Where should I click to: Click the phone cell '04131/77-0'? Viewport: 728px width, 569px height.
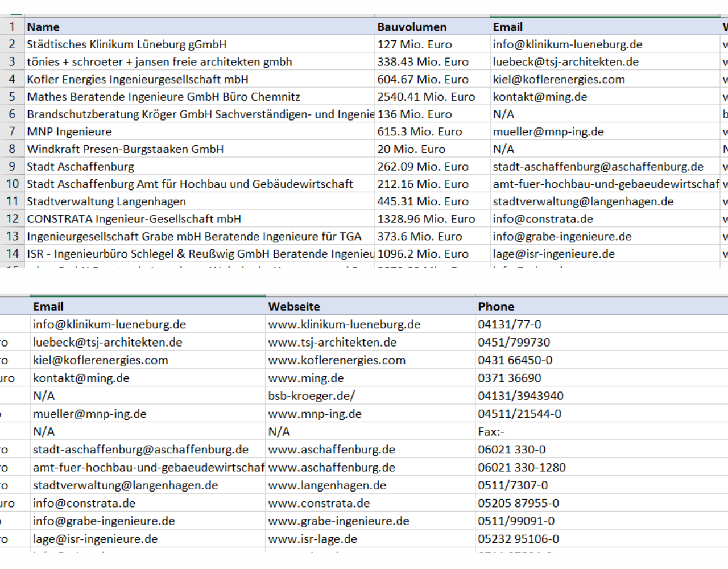602,324
